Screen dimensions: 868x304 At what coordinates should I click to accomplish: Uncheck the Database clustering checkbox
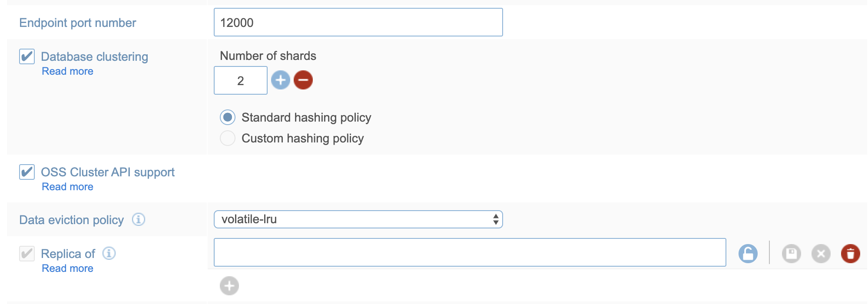click(x=27, y=56)
